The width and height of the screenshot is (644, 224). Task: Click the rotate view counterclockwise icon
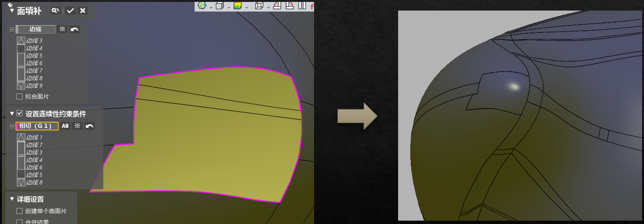pyautogui.click(x=277, y=6)
